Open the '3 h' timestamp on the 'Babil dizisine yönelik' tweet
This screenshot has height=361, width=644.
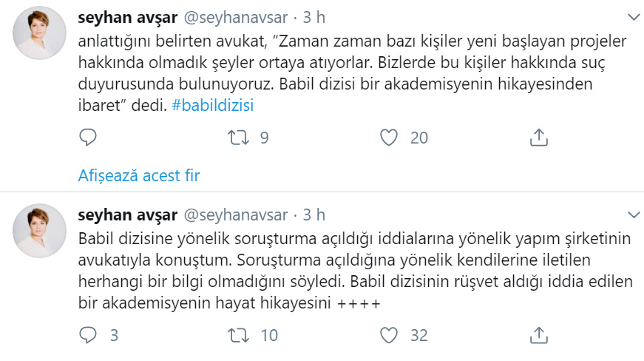coord(313,215)
